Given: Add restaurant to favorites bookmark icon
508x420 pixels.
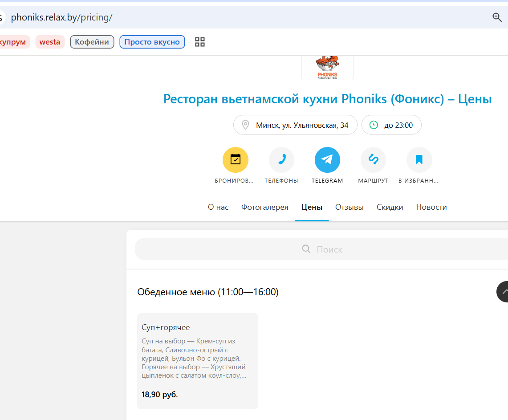Looking at the screenshot, I should [419, 160].
